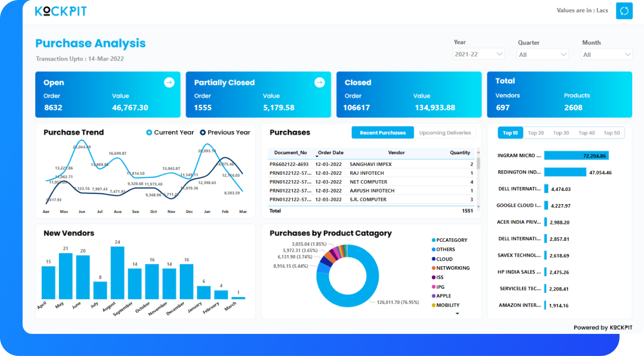
Task: Click the SERVICELEE TEC vendor label
Action: [521, 289]
